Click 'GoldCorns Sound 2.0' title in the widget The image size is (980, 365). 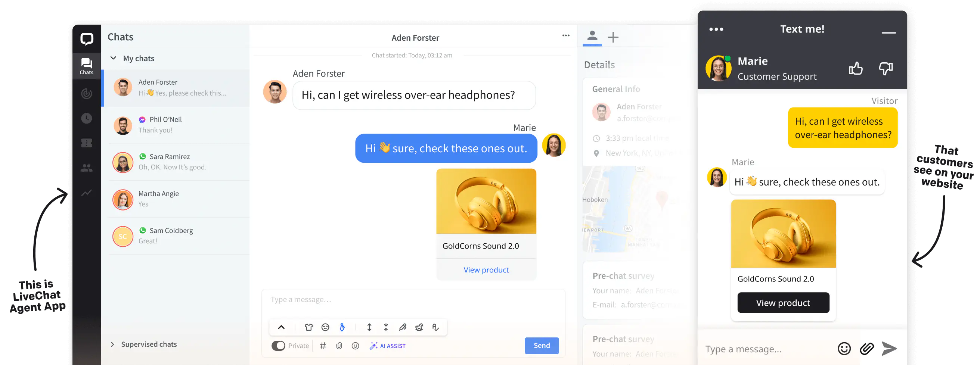click(775, 279)
